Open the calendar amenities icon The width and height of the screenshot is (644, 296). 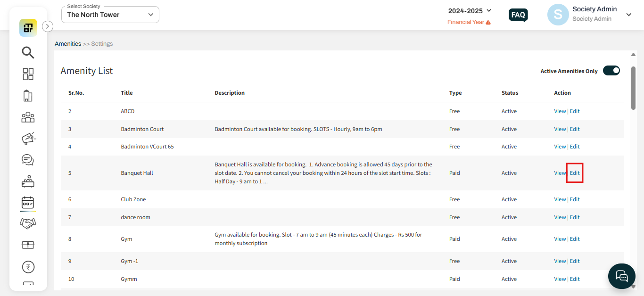pos(28,203)
